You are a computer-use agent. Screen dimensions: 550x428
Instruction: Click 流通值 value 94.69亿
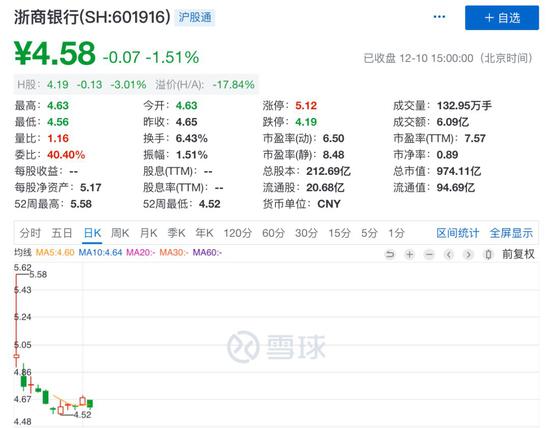click(456, 187)
